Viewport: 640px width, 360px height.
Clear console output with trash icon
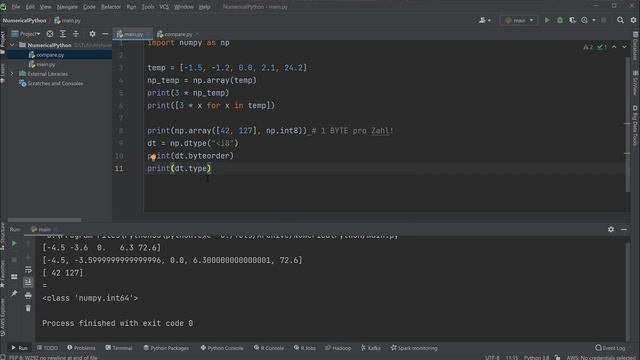click(x=28, y=308)
